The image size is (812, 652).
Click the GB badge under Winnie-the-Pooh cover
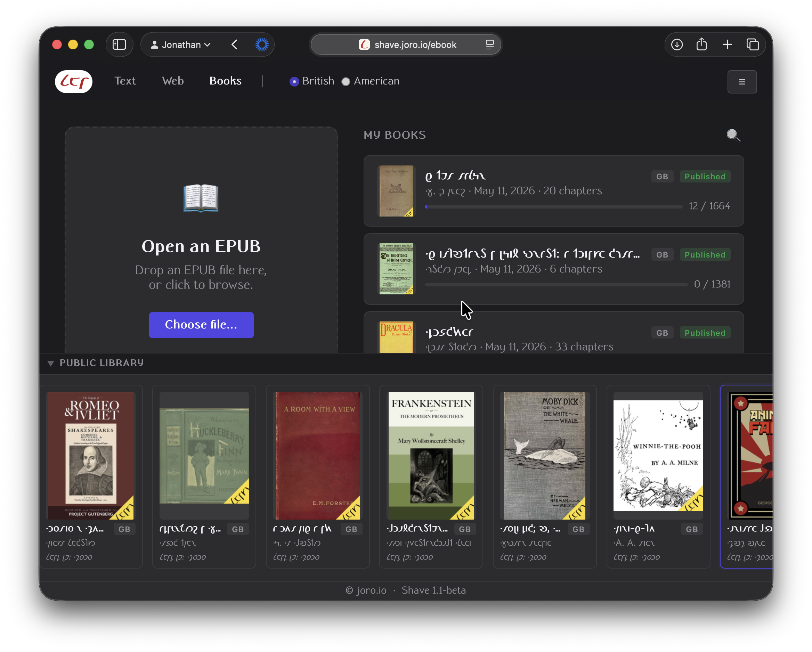click(x=691, y=529)
